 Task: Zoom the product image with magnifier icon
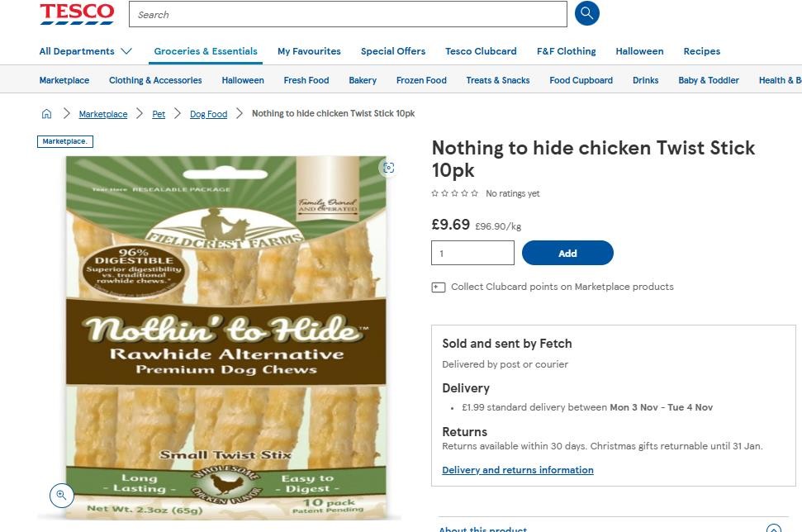tap(61, 495)
